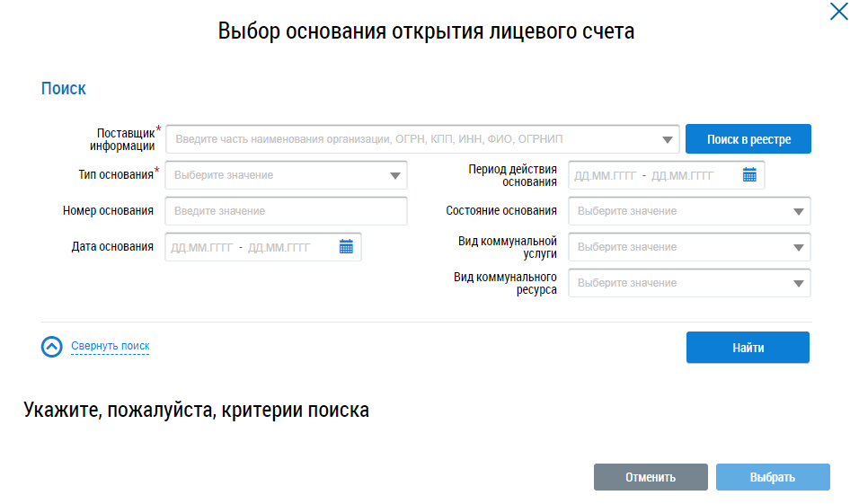Open calendar for Период действия основания
The height and width of the screenshot is (504, 850).
[749, 175]
